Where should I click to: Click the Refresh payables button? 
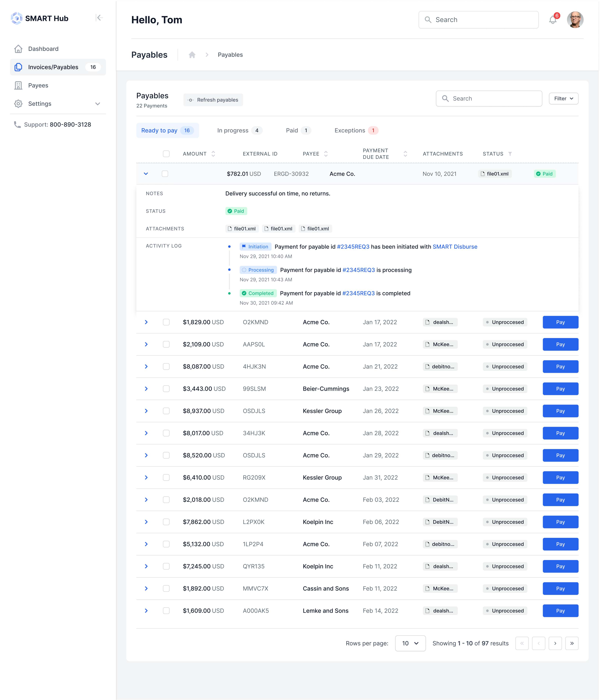pyautogui.click(x=213, y=100)
